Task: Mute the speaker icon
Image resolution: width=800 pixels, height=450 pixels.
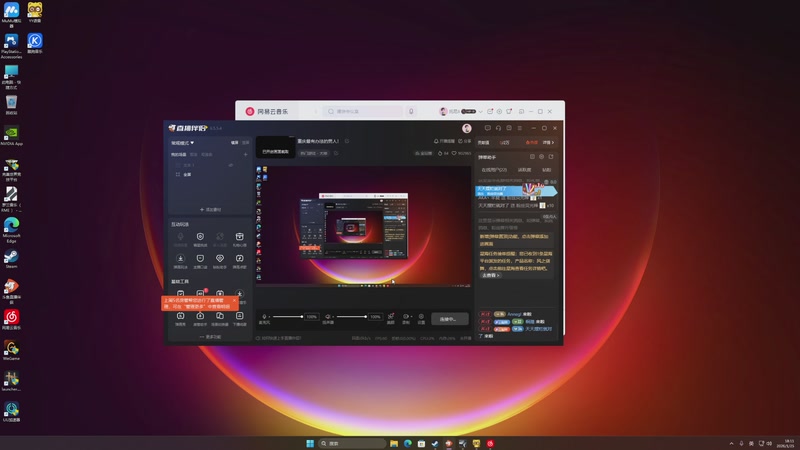Action: coord(328,317)
